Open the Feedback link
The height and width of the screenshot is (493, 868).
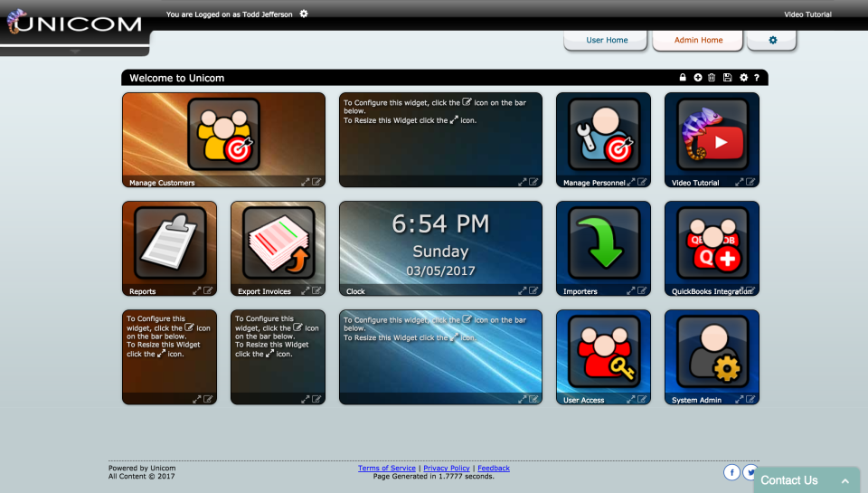494,468
